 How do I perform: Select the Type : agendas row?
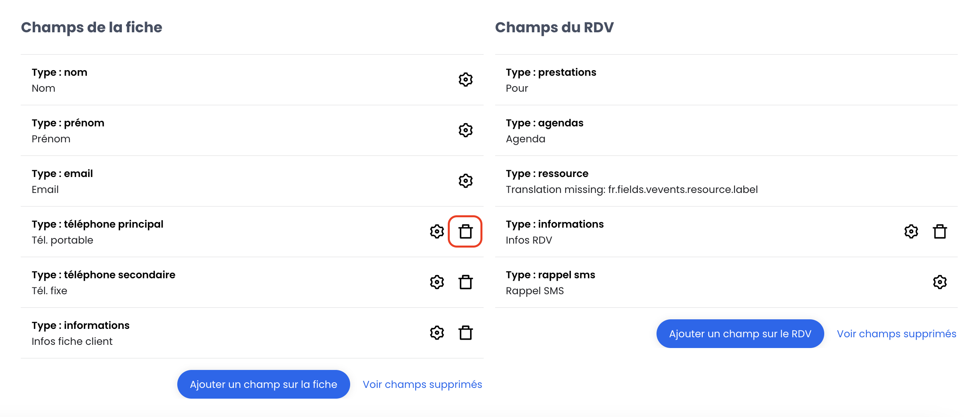(726, 130)
